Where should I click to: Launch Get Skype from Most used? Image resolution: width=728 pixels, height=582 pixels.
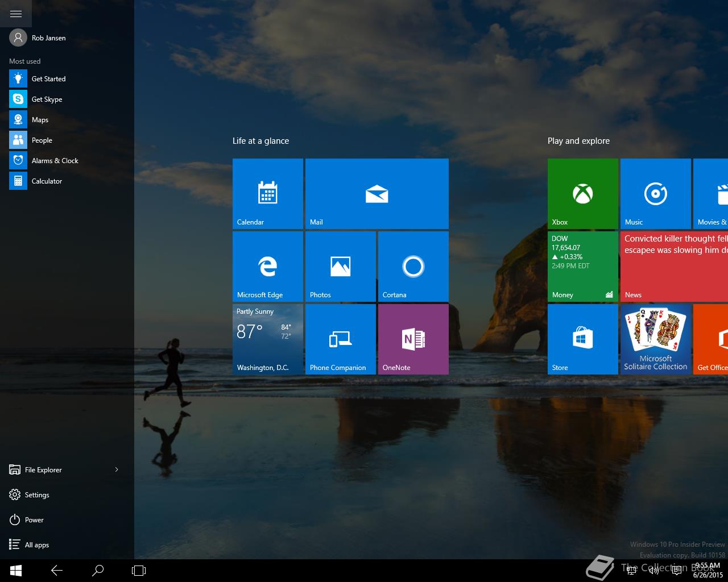(x=67, y=99)
